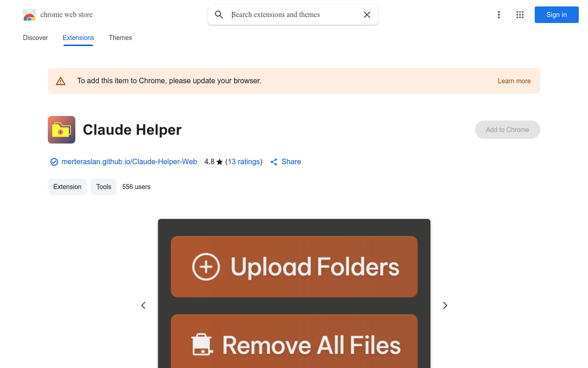Open the Google apps grid

[520, 15]
